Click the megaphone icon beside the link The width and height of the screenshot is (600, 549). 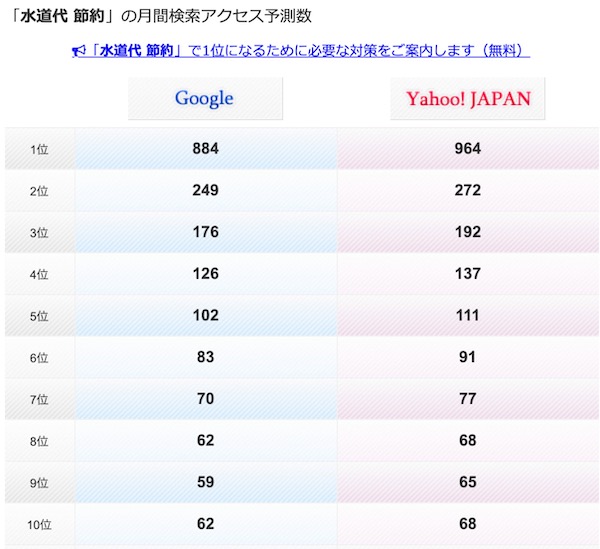pyautogui.click(x=79, y=51)
